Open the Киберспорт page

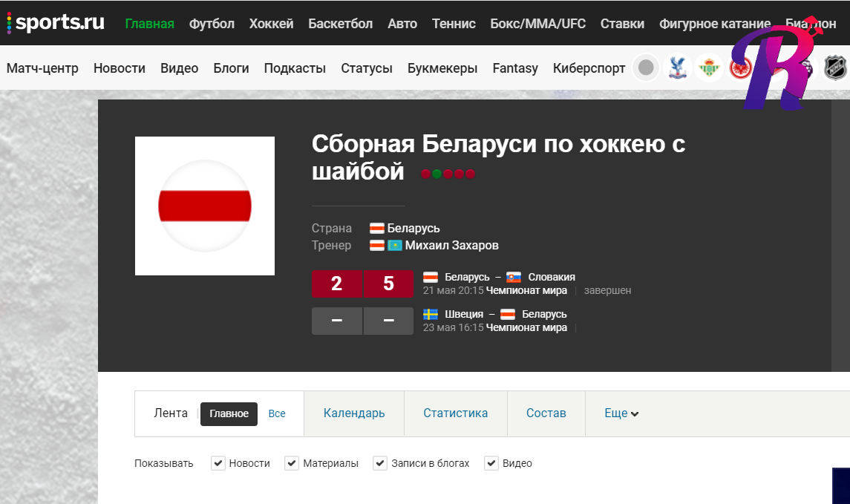[x=589, y=68]
